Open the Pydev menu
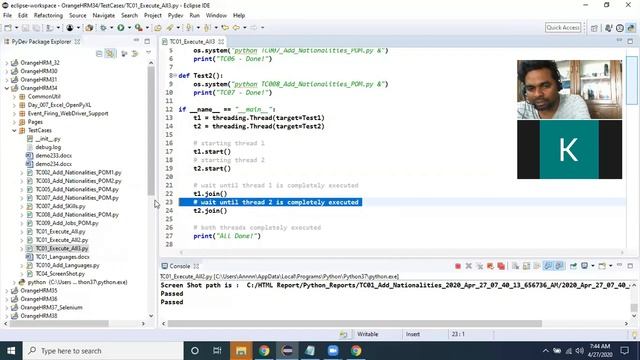Screen dimensions: 640x360 [x=176, y=16]
